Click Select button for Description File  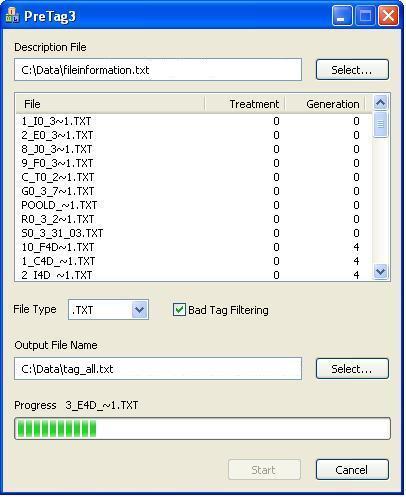[x=352, y=70]
